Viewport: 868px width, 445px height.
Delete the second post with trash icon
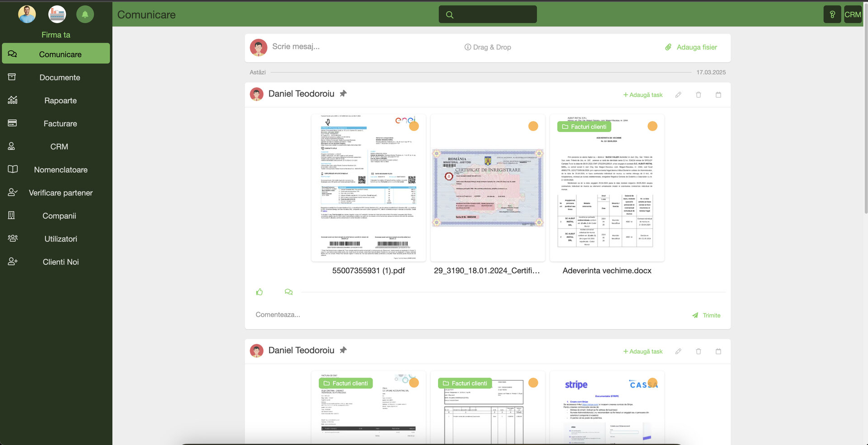(698, 351)
